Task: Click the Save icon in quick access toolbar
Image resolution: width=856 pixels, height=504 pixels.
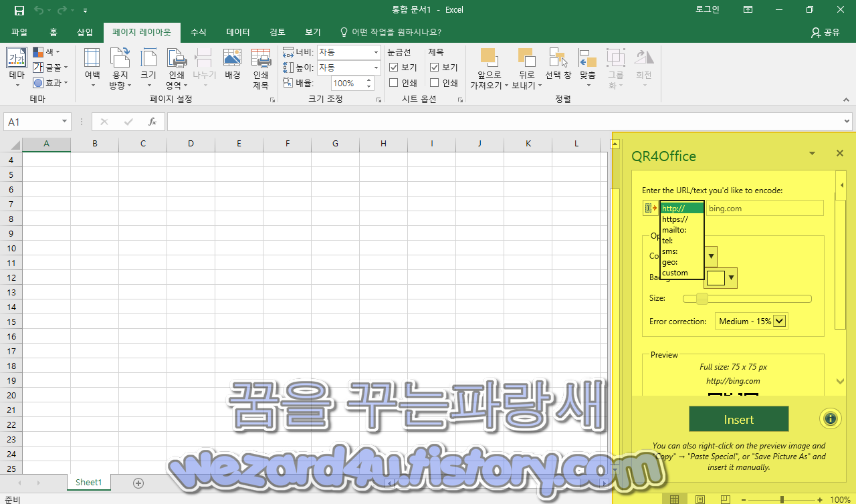Action: point(19,10)
